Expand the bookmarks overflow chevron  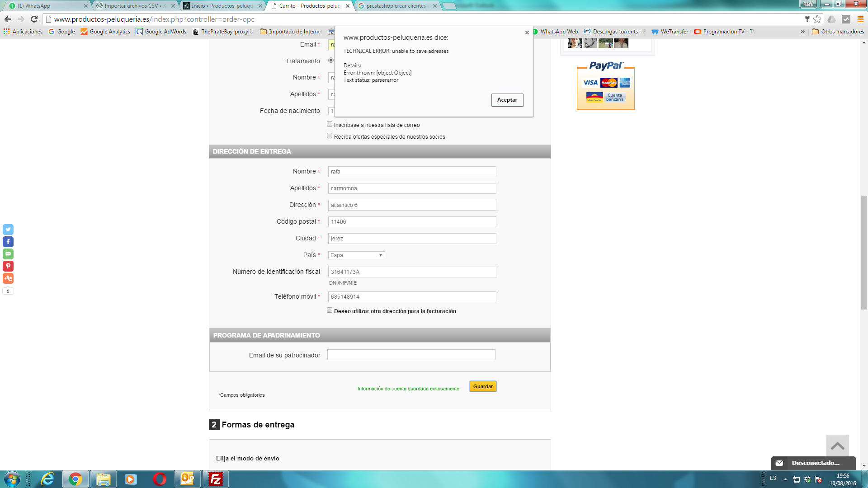tap(802, 32)
